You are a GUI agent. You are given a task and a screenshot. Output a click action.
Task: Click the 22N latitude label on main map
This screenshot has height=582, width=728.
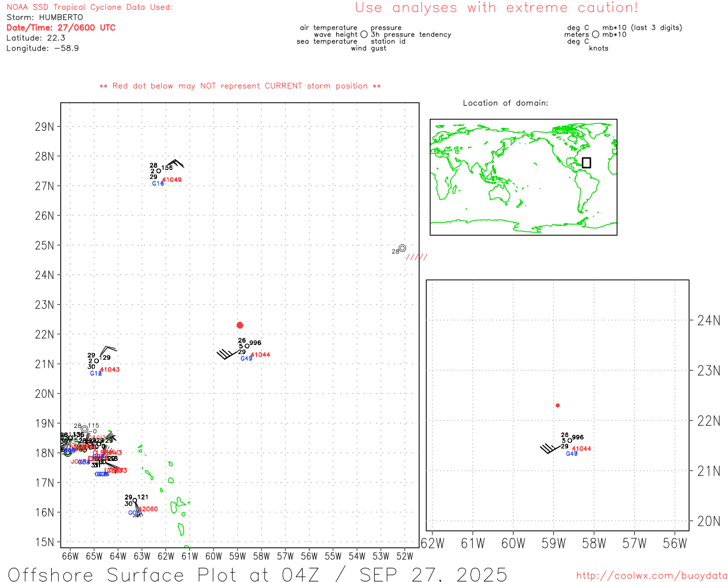coord(45,334)
